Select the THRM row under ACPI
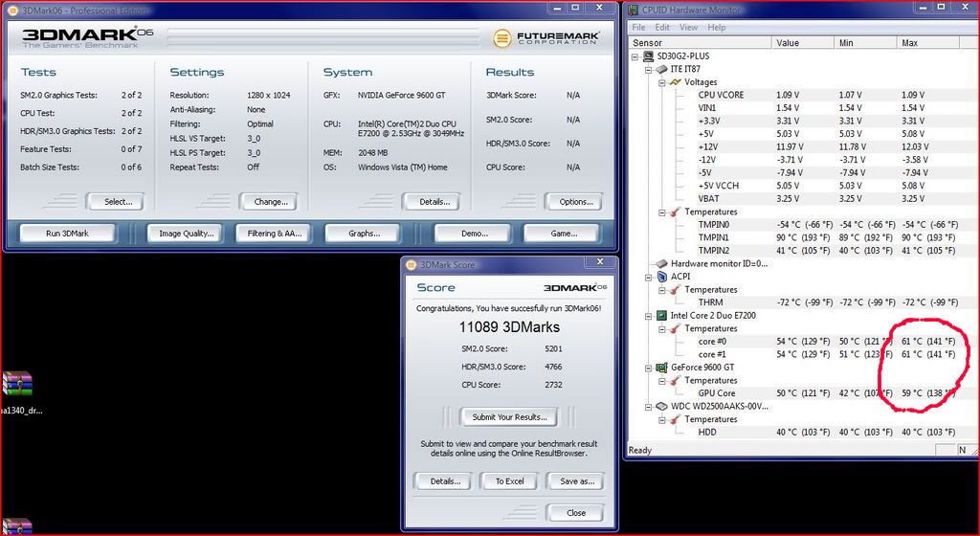The image size is (980, 536). coord(828,302)
